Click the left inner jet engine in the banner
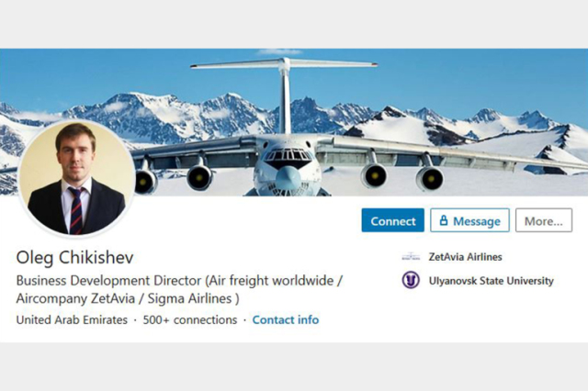Image resolution: width=588 pixels, height=391 pixels. [x=199, y=177]
